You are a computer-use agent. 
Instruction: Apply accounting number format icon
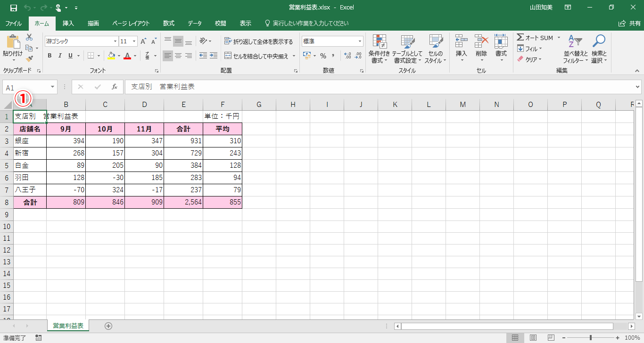pos(307,56)
